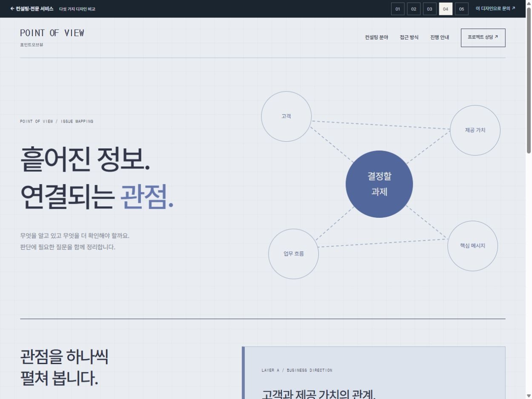The height and width of the screenshot is (399, 532).
Task: Click the LAYER A / BUSINESS DIRECTION label
Action: click(x=297, y=370)
